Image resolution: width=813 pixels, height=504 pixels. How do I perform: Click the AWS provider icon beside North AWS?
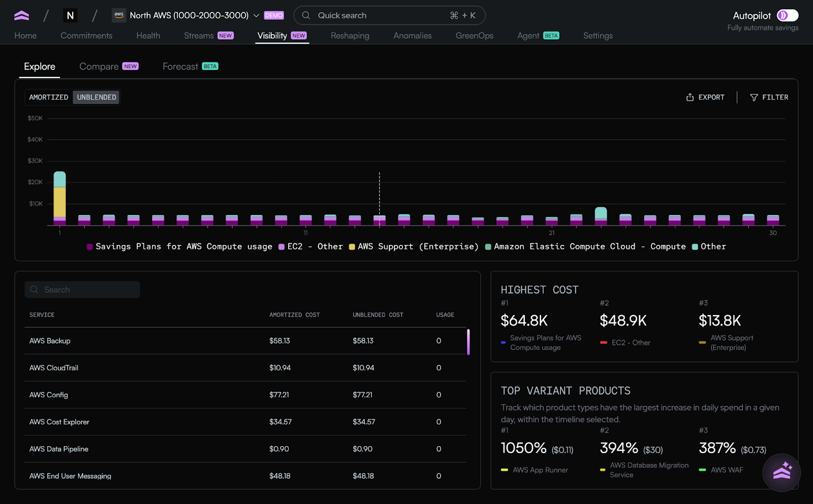point(118,15)
